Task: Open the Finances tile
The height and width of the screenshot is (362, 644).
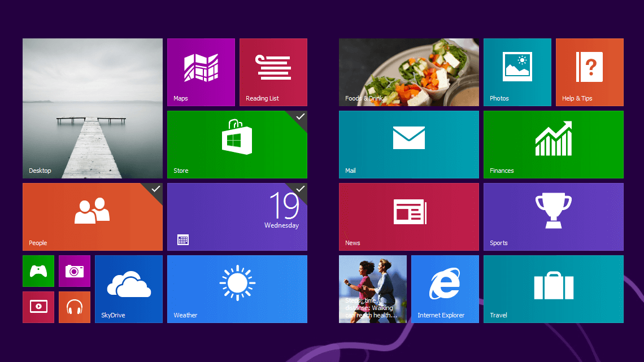Action: [x=553, y=145]
